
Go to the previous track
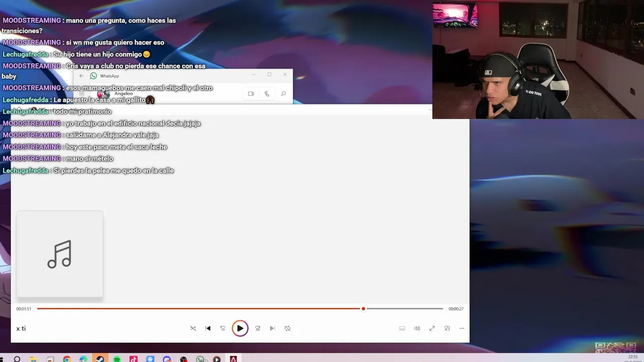coord(208,328)
